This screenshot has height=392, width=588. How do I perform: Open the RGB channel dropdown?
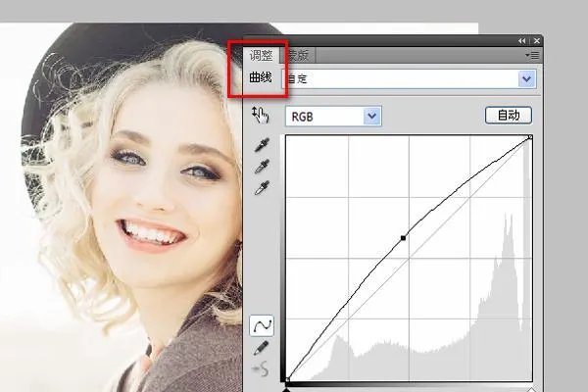[333, 117]
